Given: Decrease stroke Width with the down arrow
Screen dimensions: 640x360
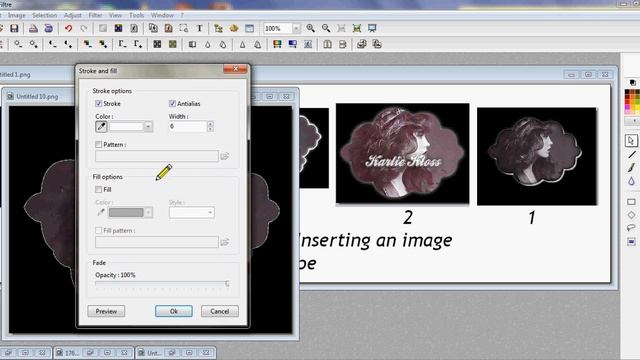Looking at the screenshot, I should click(x=210, y=129).
